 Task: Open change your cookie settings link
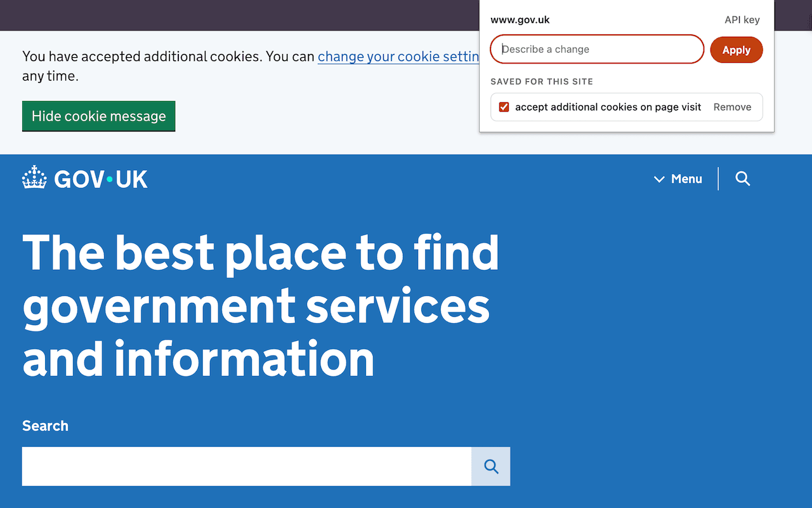[398, 57]
